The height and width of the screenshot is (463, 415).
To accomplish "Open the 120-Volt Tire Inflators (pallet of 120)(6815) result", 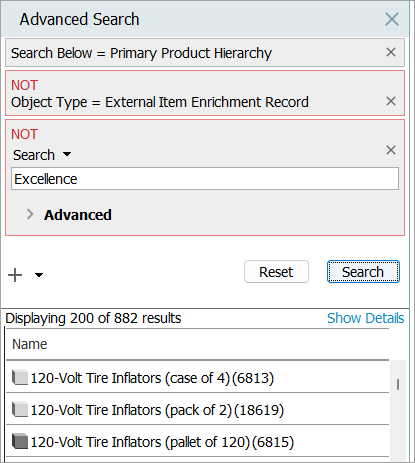I will tap(162, 442).
